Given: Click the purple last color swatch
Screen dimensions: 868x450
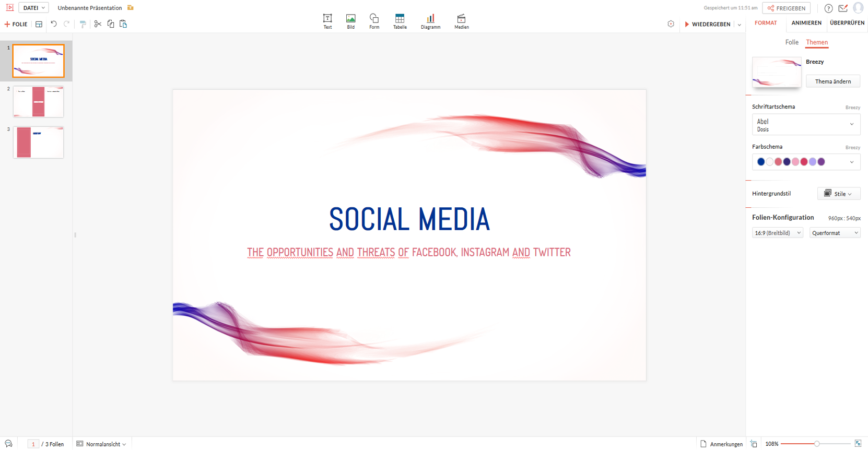Looking at the screenshot, I should pyautogui.click(x=821, y=162).
